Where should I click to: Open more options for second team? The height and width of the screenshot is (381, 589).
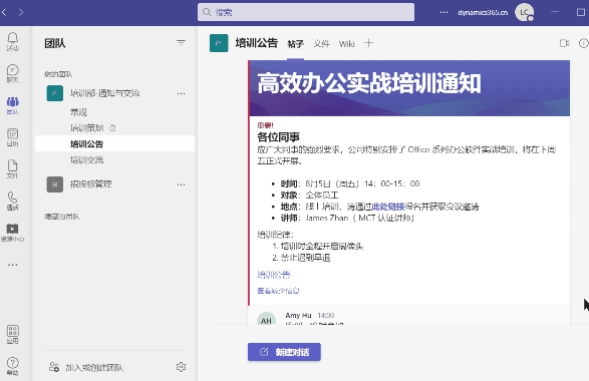click(181, 184)
